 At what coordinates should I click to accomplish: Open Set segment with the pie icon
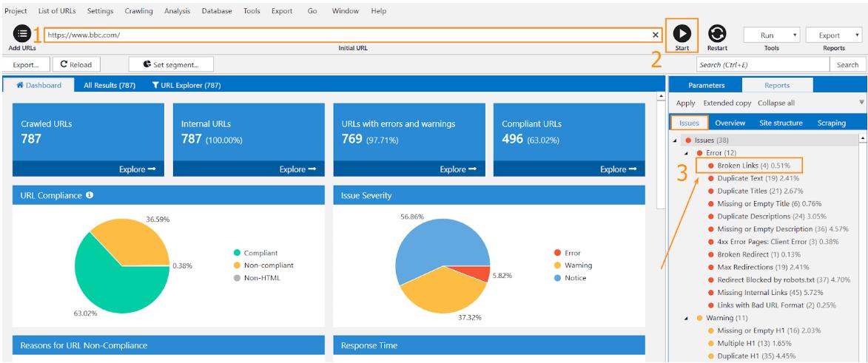[147, 64]
